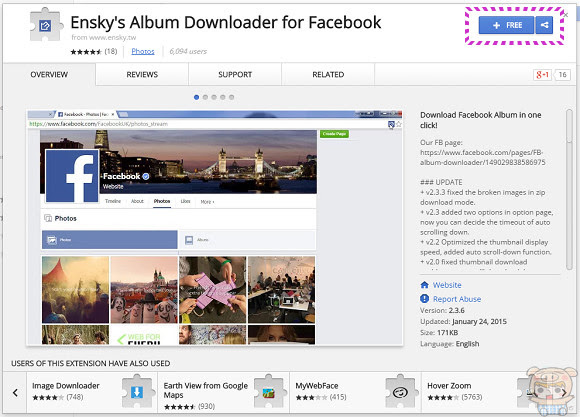Click 'Download Facebook Album in one click!' heading
580x417 pixels.
pyautogui.click(x=481, y=120)
